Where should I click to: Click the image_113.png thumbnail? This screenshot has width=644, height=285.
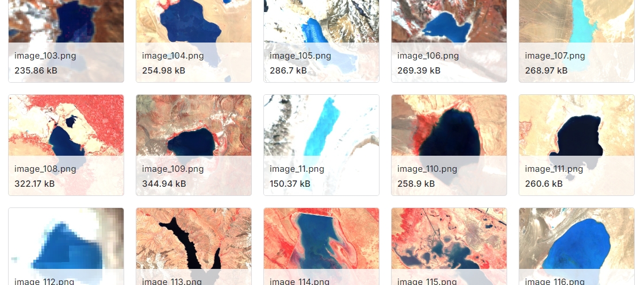(x=194, y=247)
